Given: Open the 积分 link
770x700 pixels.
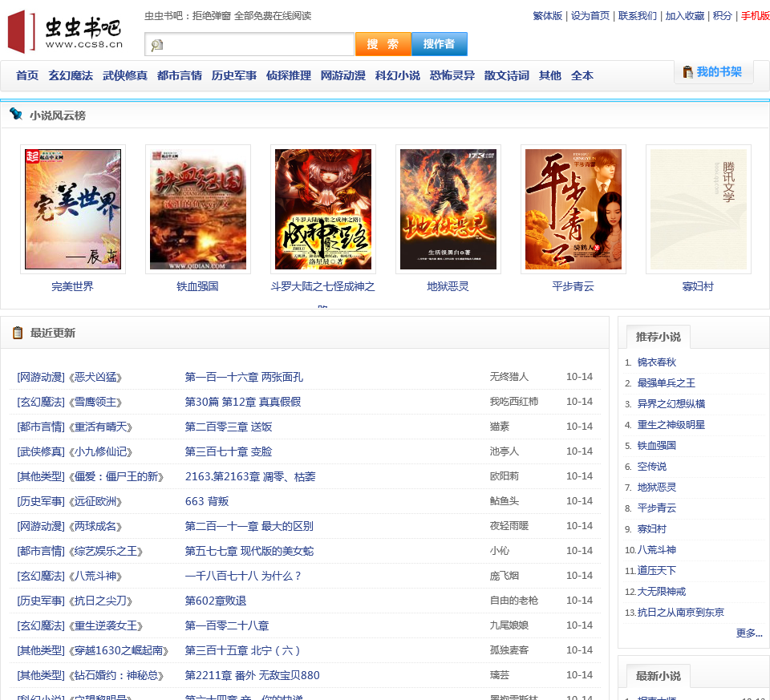Looking at the screenshot, I should tap(723, 16).
